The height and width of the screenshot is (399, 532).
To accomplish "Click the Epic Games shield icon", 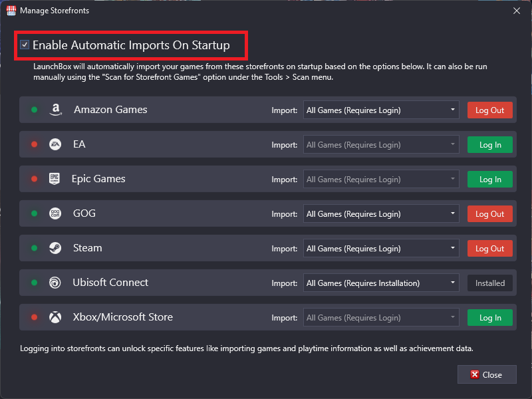I will [55, 179].
